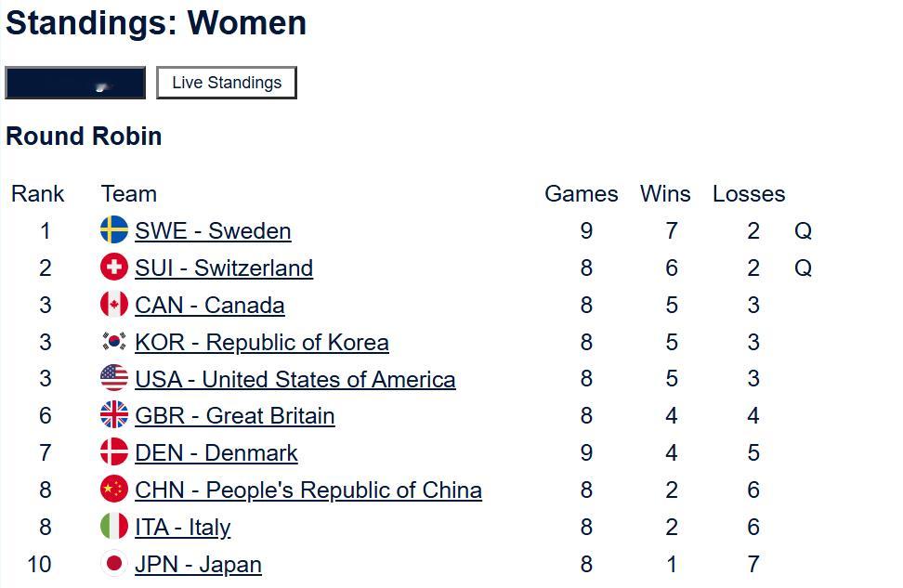This screenshot has width=903, height=588.
Task: Open the USA - United States of America link
Action: 295,380
